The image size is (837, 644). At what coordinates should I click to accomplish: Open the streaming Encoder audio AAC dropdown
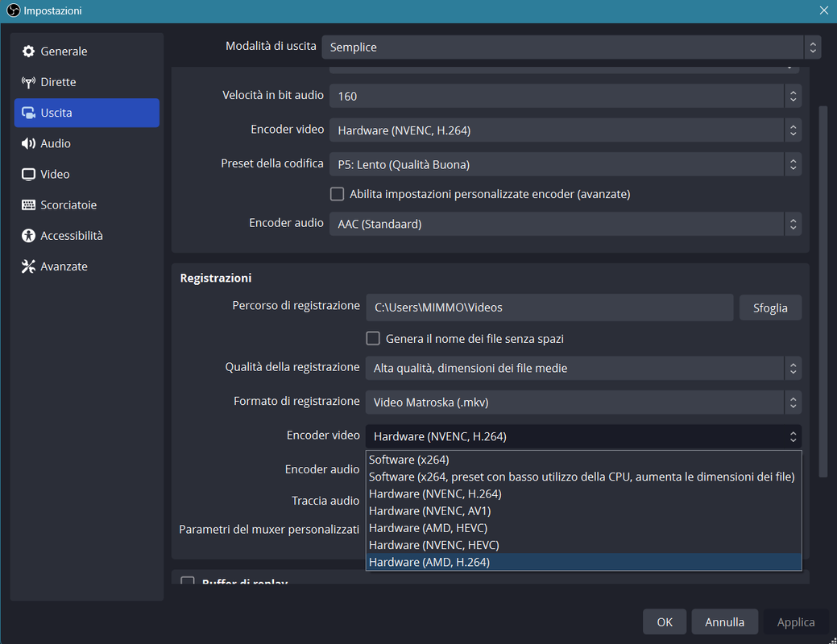(x=565, y=224)
